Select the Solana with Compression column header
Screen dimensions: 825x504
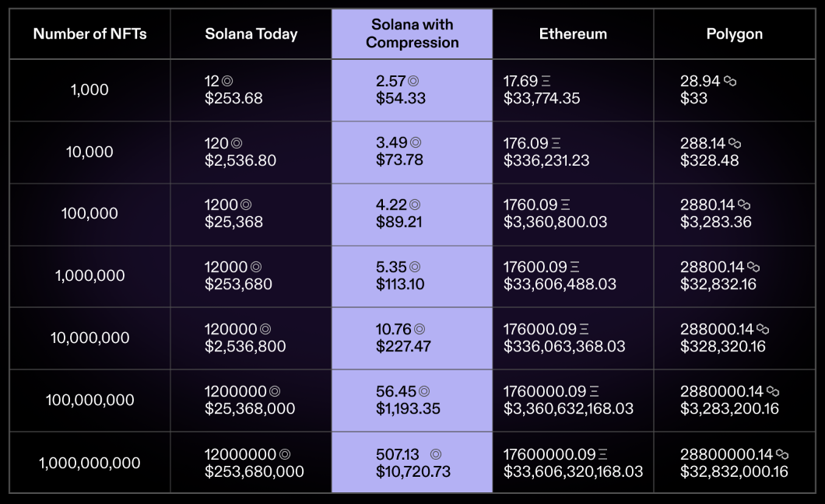click(412, 33)
